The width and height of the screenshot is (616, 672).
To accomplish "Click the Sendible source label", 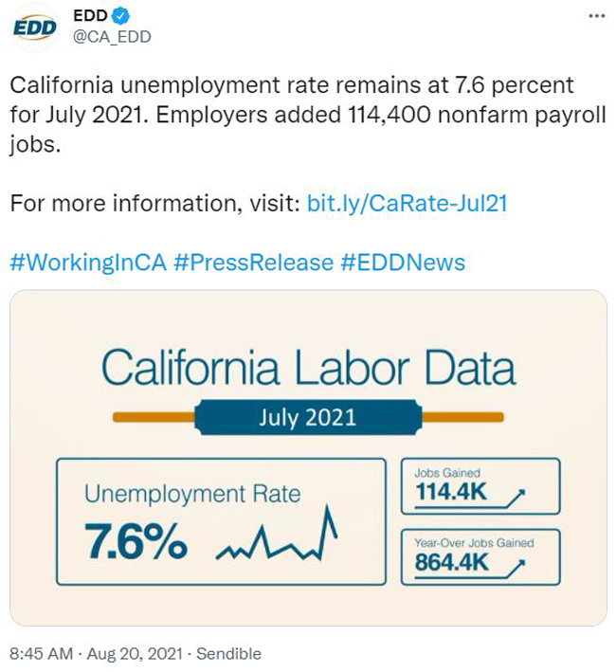I will pos(228,654).
